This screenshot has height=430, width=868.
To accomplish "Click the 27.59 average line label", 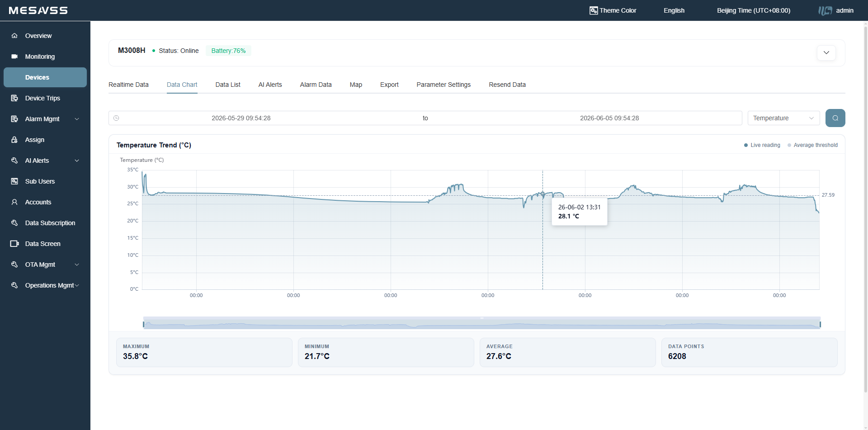I will (x=828, y=195).
